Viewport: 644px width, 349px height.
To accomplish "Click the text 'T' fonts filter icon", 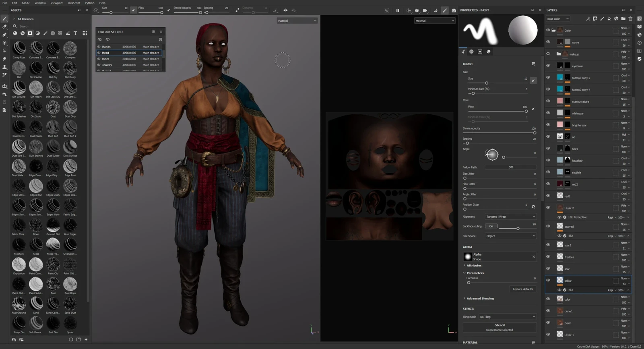I will click(75, 33).
